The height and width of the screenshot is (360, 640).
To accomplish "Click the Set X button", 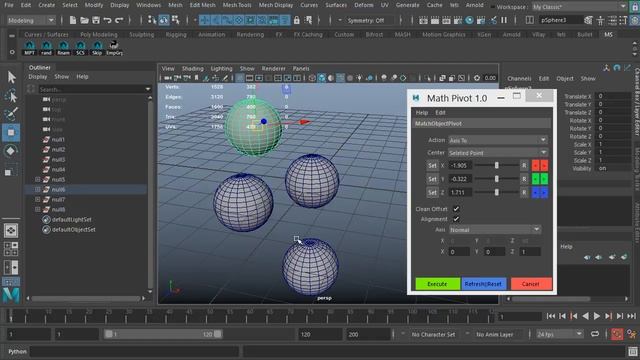I will 432,165.
